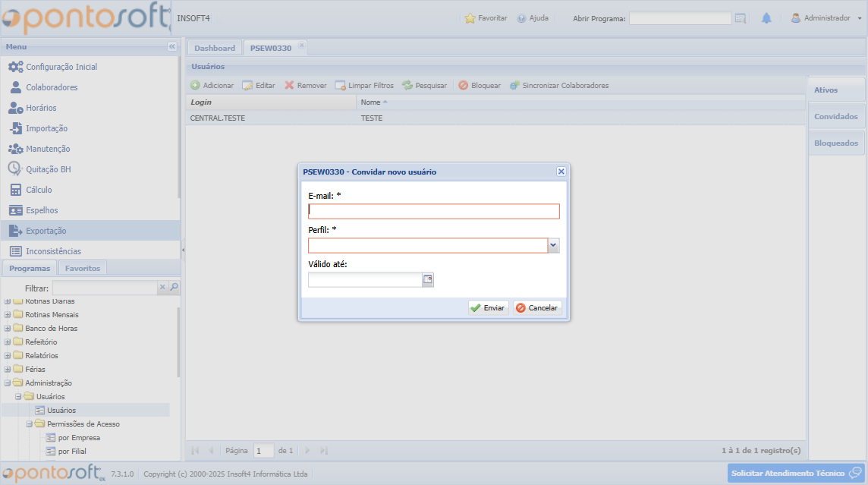Click the calendar picker icon for Válido até
Image resolution: width=868 pixels, height=485 pixels.
428,280
